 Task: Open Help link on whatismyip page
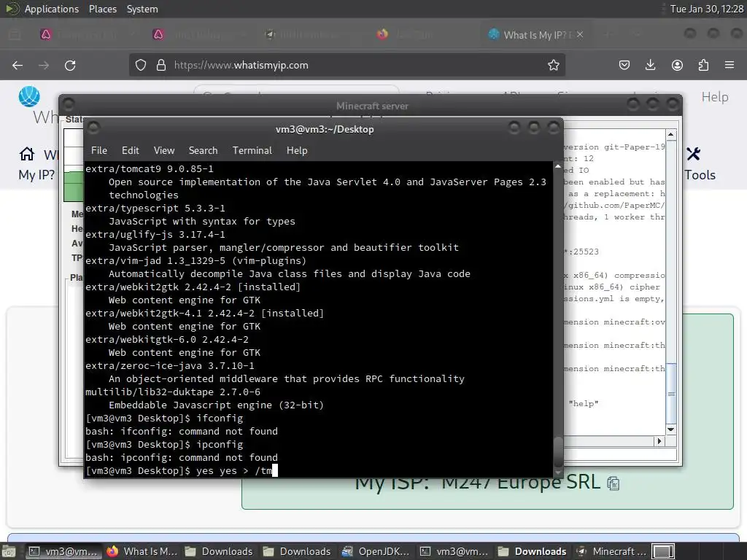tap(715, 97)
